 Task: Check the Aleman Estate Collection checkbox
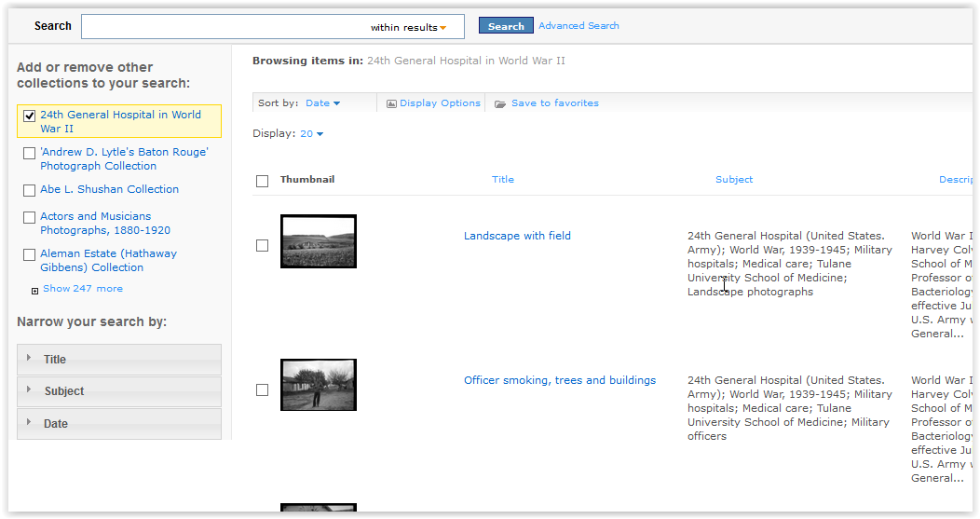click(x=30, y=255)
